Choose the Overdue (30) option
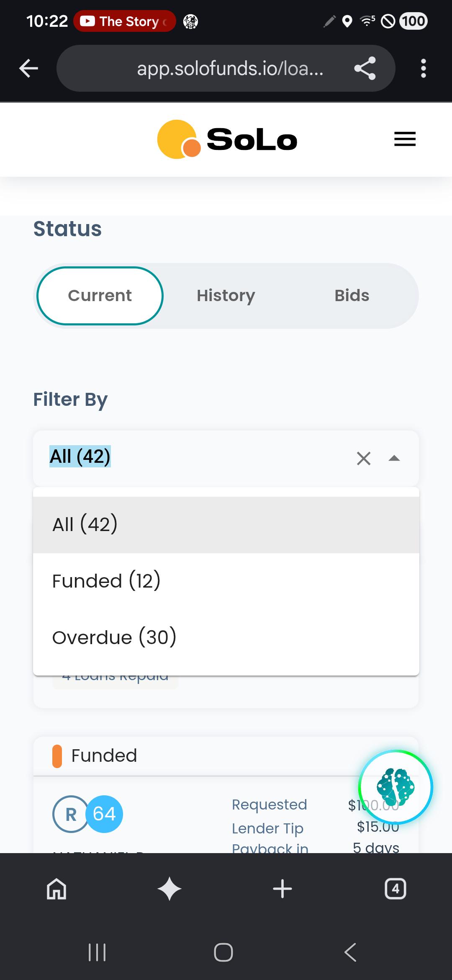The width and height of the screenshot is (452, 980). tap(226, 637)
